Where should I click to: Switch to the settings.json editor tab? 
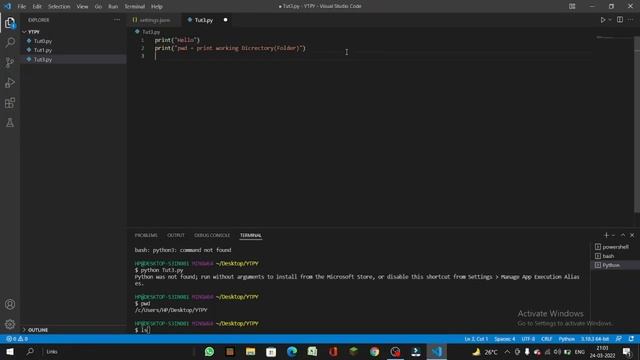(153, 20)
